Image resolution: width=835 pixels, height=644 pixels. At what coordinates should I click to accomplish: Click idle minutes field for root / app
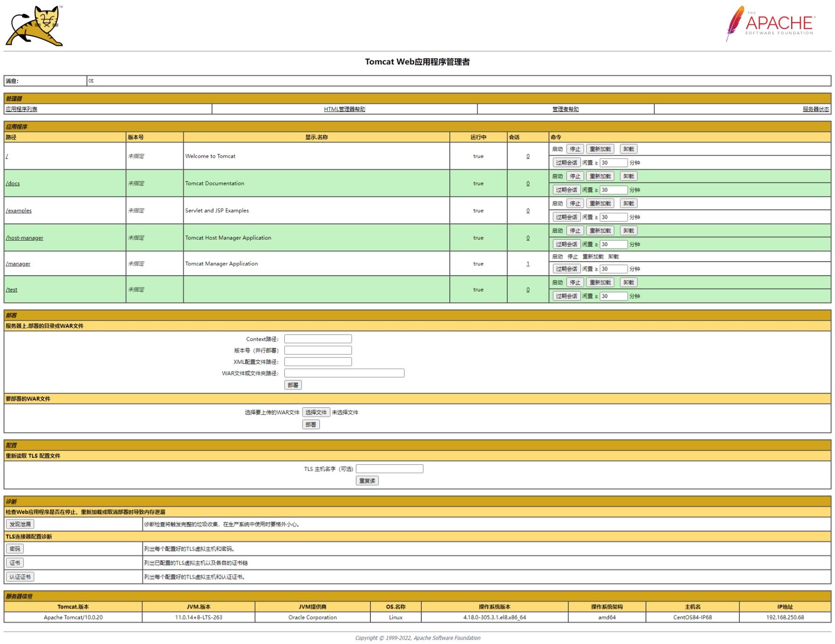coord(614,163)
